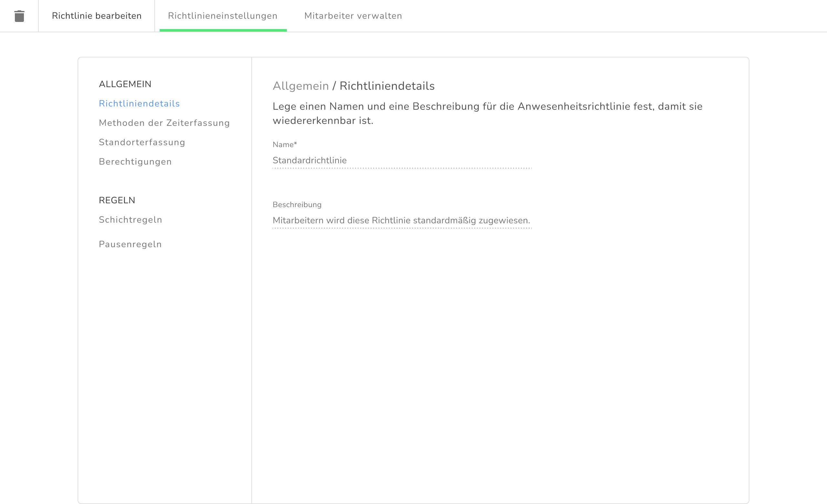827x504 pixels.
Task: Open Methoden der Zeiterfassung section
Action: point(164,123)
